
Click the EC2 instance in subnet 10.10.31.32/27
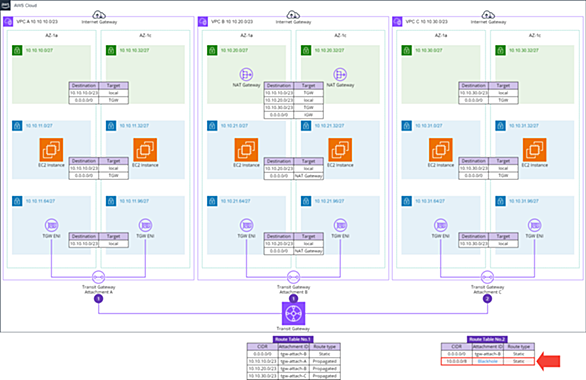[534, 150]
